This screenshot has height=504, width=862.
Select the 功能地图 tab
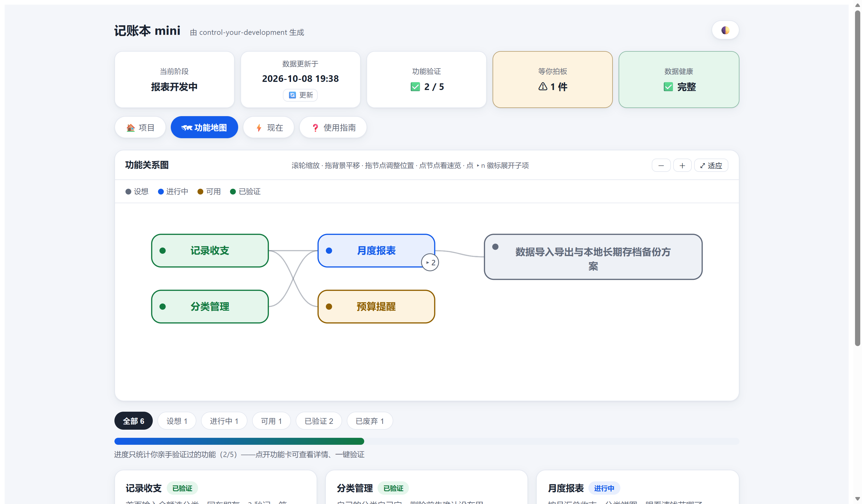click(x=204, y=127)
